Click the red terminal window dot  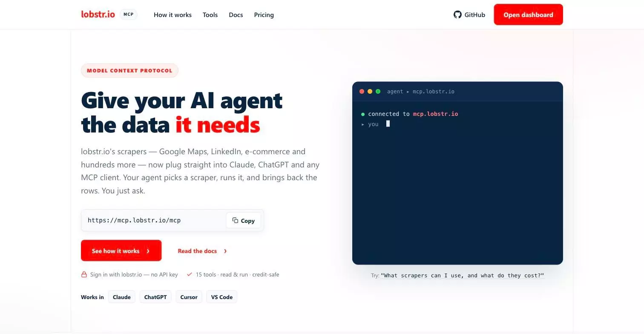click(362, 92)
